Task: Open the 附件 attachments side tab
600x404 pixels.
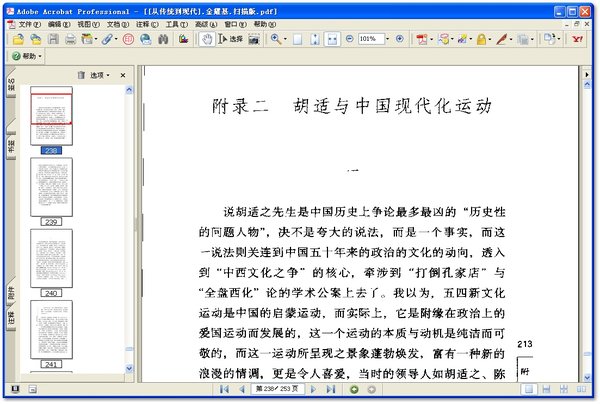Action: tap(11, 292)
